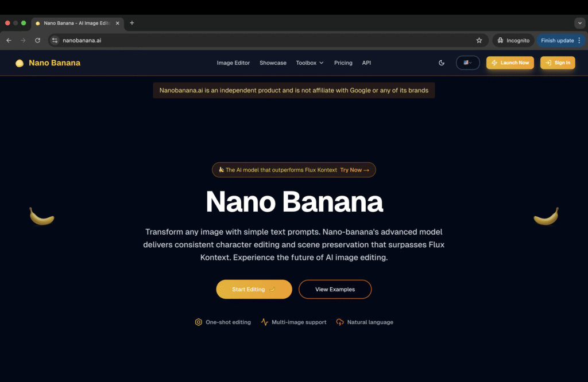Open the tab list chevron in Chrome
Screen dimensions: 588x382
(580, 23)
